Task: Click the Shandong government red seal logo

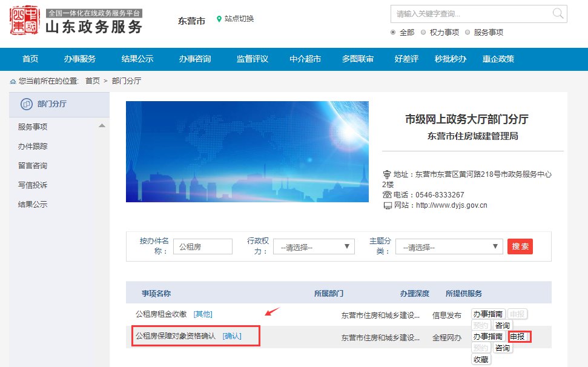Action: click(25, 20)
